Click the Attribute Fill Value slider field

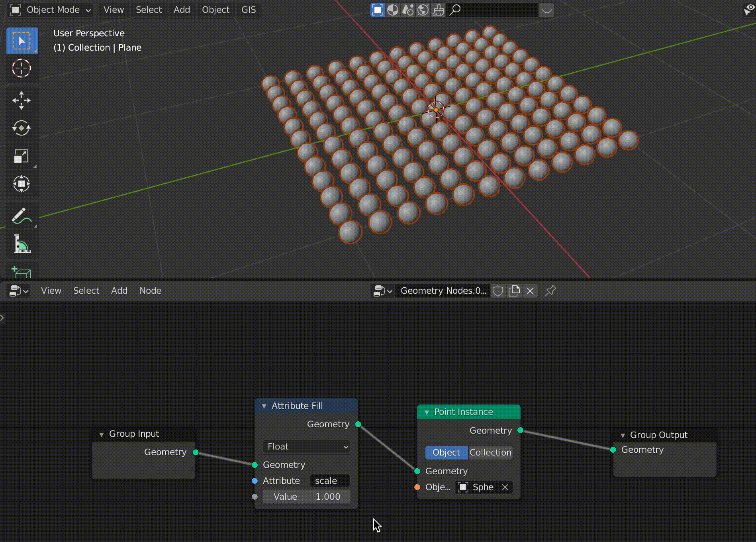coord(306,497)
